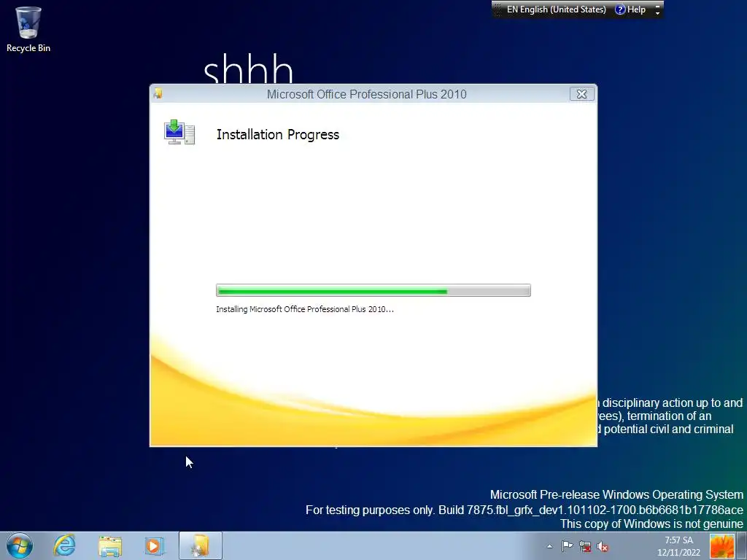Open the clock showing 7:57 SA
This screenshot has height=560, width=747.
pyautogui.click(x=679, y=546)
